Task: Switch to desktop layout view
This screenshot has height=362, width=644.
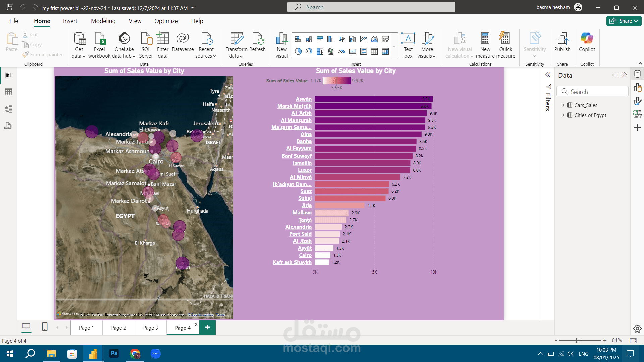Action: [26, 327]
